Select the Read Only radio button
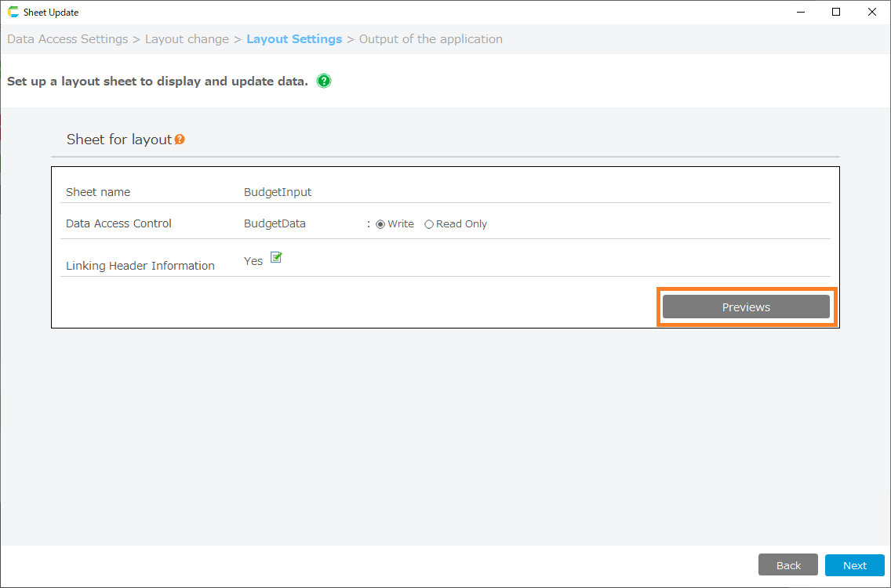891x588 pixels. (429, 224)
